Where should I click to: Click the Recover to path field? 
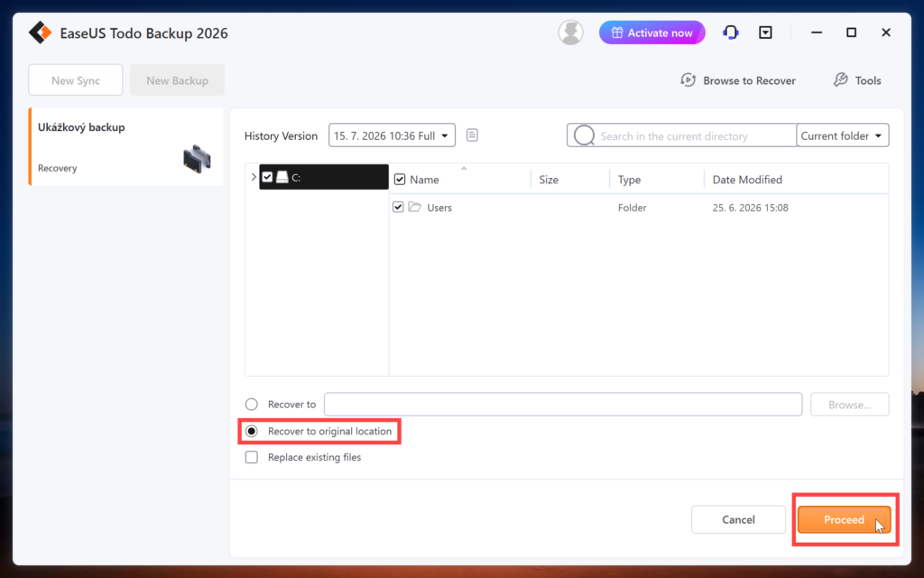point(563,405)
